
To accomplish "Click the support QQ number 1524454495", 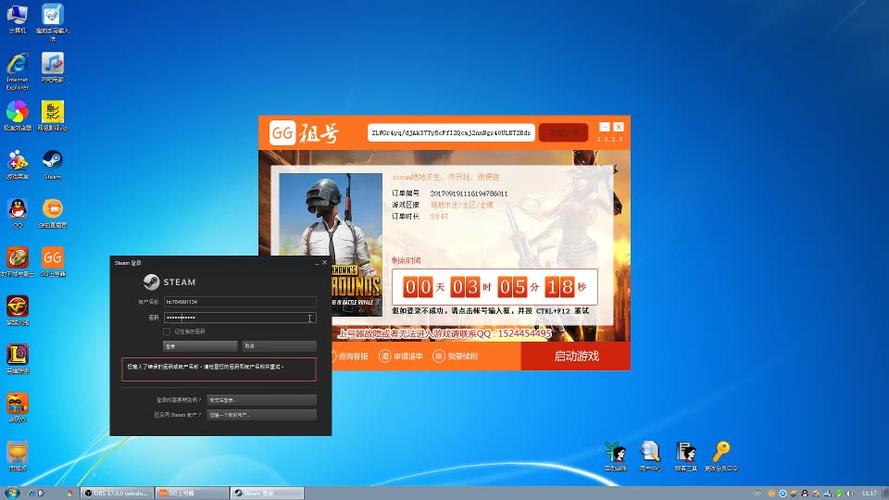I will [x=524, y=333].
